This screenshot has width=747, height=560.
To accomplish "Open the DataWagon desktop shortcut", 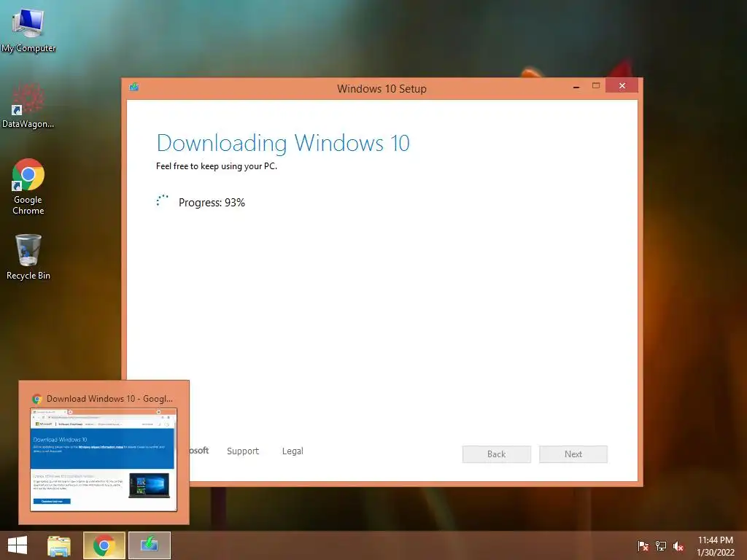I will coord(28,106).
